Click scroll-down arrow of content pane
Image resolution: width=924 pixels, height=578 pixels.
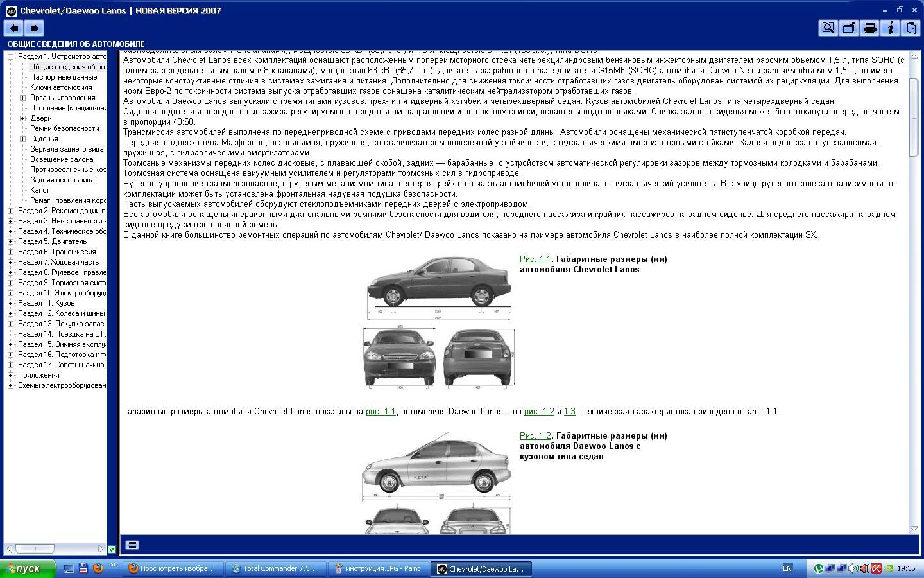914,529
